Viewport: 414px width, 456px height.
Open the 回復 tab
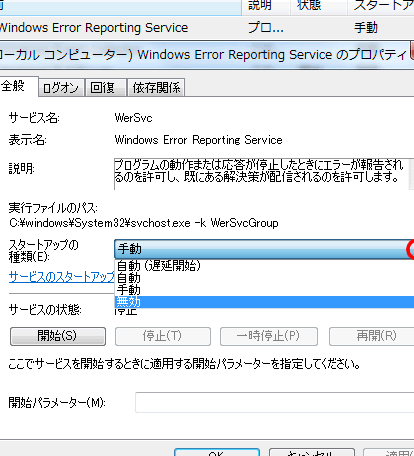pos(105,88)
